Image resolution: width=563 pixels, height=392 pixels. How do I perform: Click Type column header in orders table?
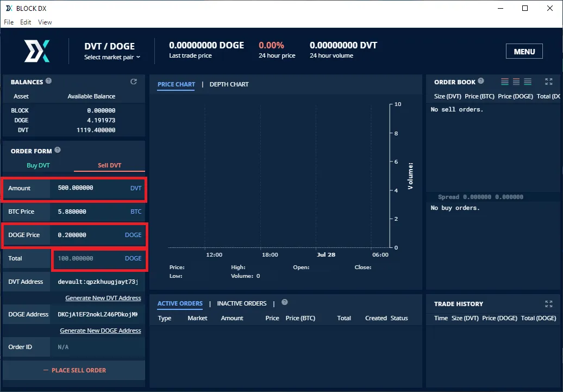pos(165,319)
